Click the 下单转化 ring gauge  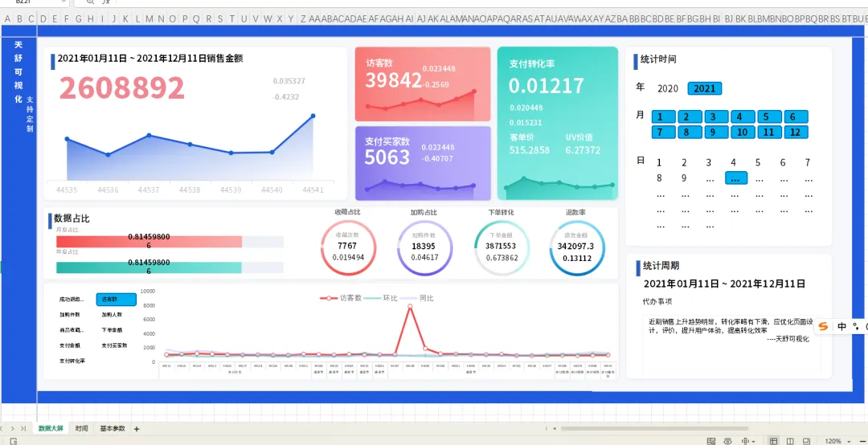coord(501,248)
